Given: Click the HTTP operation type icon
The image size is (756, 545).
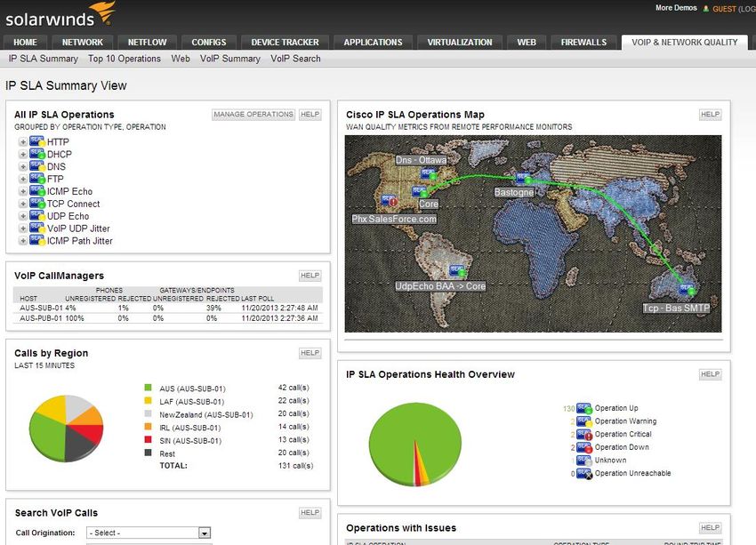Looking at the screenshot, I should pyautogui.click(x=37, y=141).
